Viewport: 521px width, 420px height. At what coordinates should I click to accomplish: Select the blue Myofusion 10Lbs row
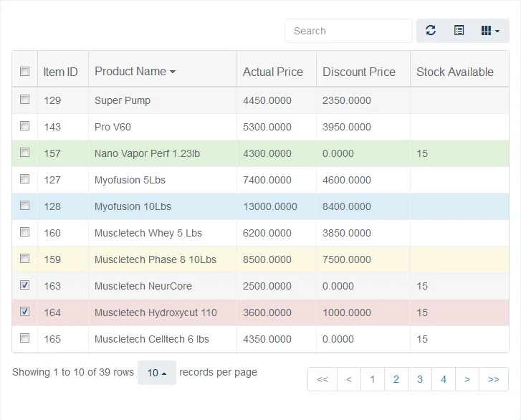point(261,206)
